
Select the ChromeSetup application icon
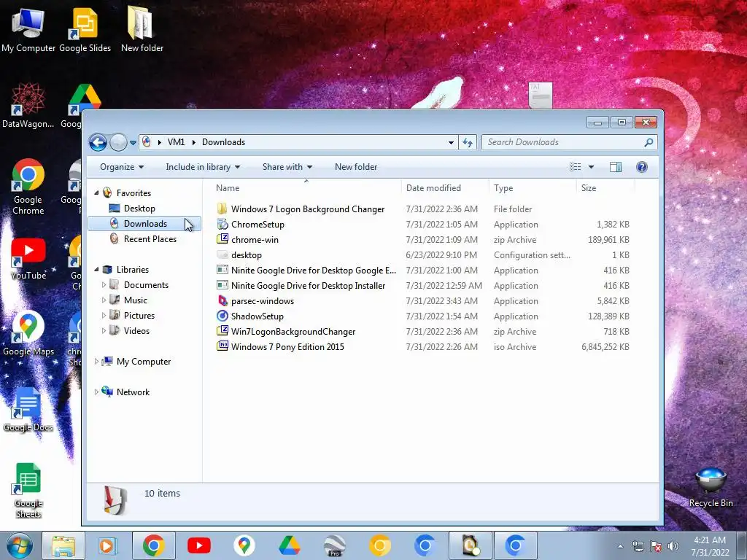(222, 224)
